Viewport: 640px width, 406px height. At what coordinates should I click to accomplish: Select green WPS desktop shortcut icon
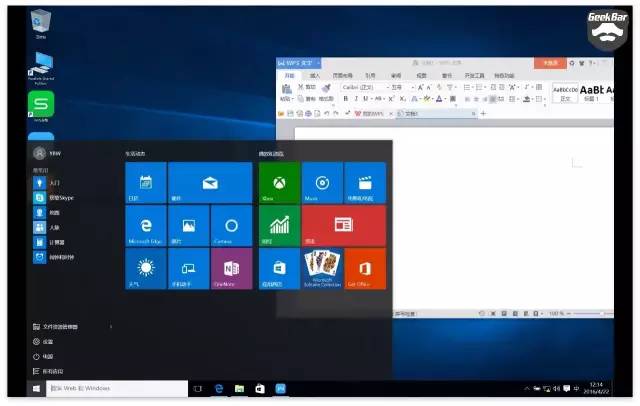coord(41,106)
